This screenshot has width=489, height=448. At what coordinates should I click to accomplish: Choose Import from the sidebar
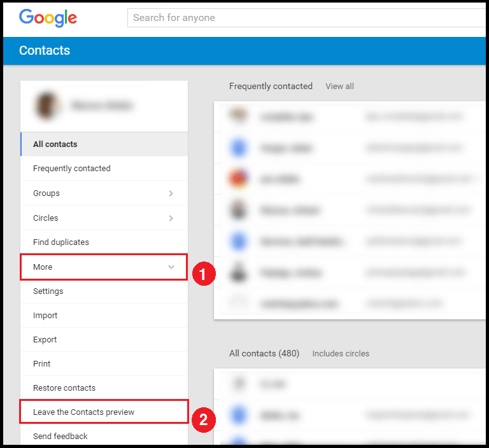coord(104,316)
